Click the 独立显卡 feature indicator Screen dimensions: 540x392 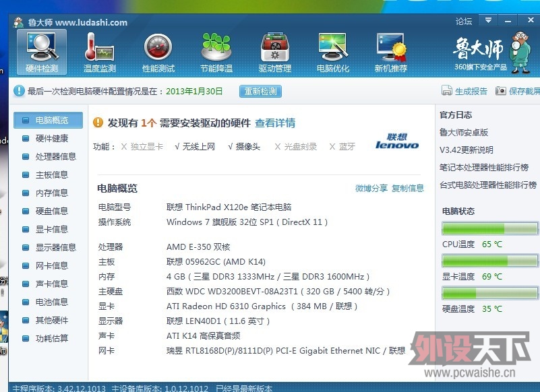pyautogui.click(x=142, y=147)
